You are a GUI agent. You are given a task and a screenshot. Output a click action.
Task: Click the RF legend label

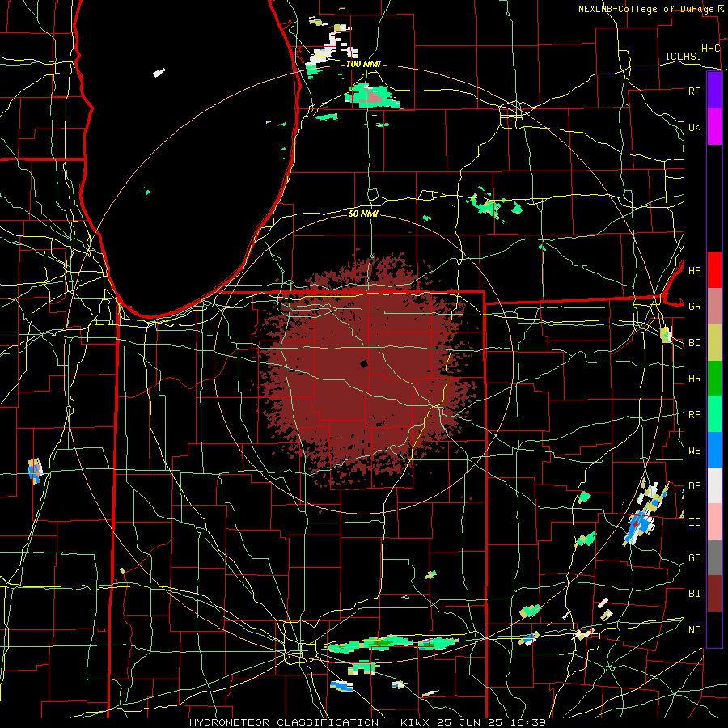pyautogui.click(x=694, y=91)
